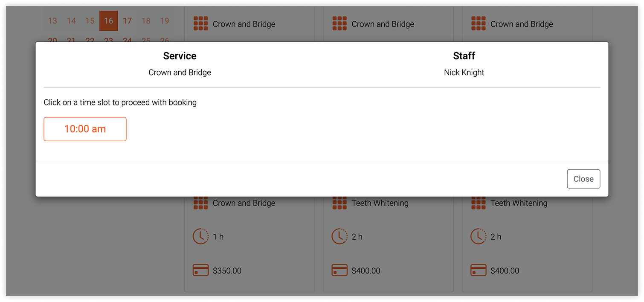Viewport: 644px width, 302px height.
Task: Click the grid icon of the middle top-row Crown and Bridge card
Action: click(x=340, y=23)
